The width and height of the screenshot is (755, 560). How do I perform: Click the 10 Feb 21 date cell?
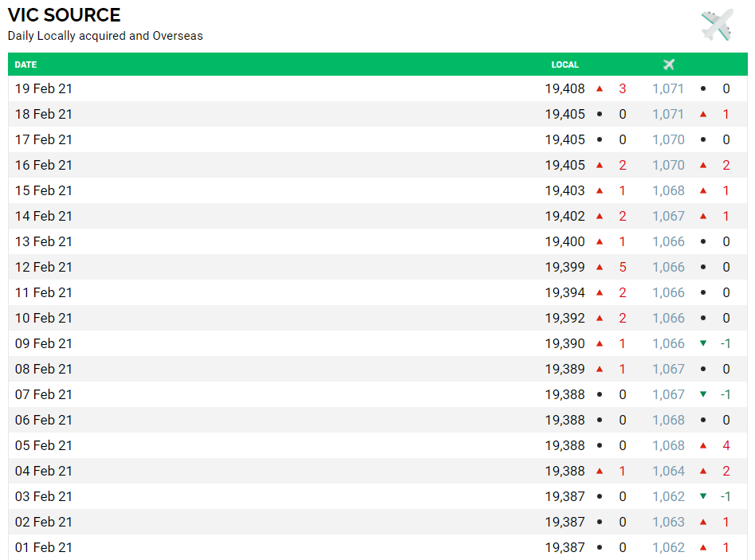(x=44, y=318)
